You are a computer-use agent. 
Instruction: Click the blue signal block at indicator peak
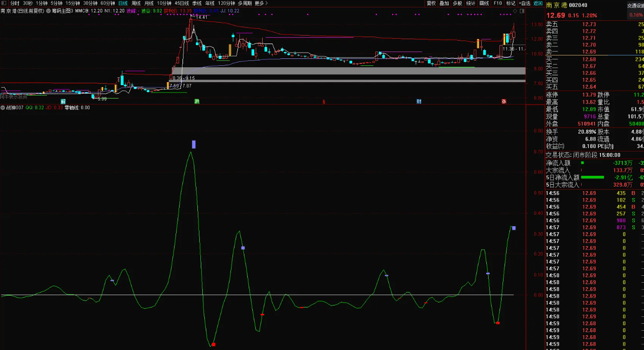tap(194, 144)
